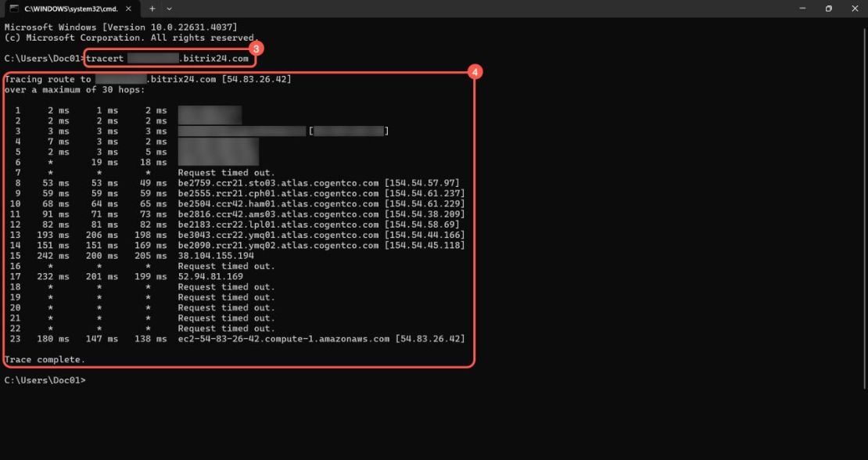
Task: Click hop 7 'Request timed out.' text
Action: (227, 173)
